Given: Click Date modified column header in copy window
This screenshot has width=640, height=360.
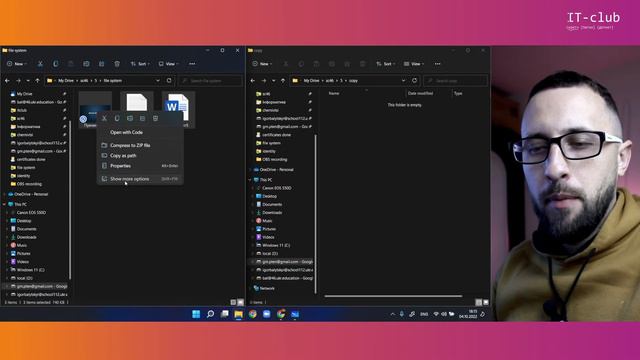Looking at the screenshot, I should click(x=420, y=93).
